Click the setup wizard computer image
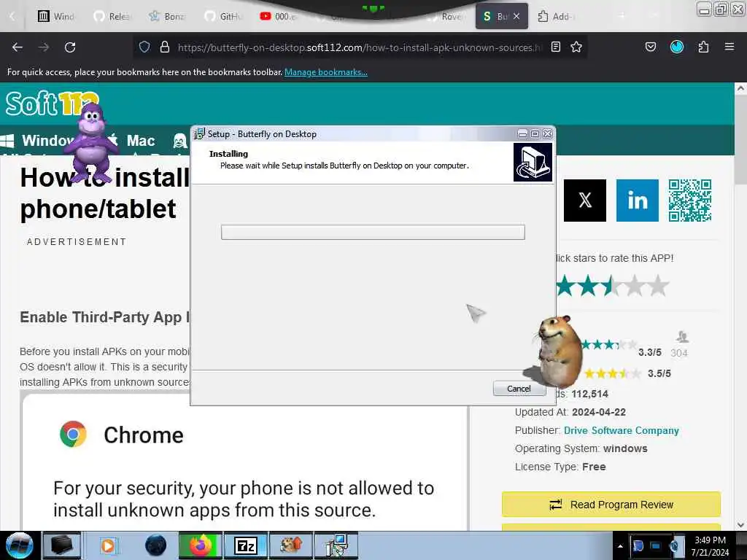The height and width of the screenshot is (560, 747). pyautogui.click(x=533, y=163)
